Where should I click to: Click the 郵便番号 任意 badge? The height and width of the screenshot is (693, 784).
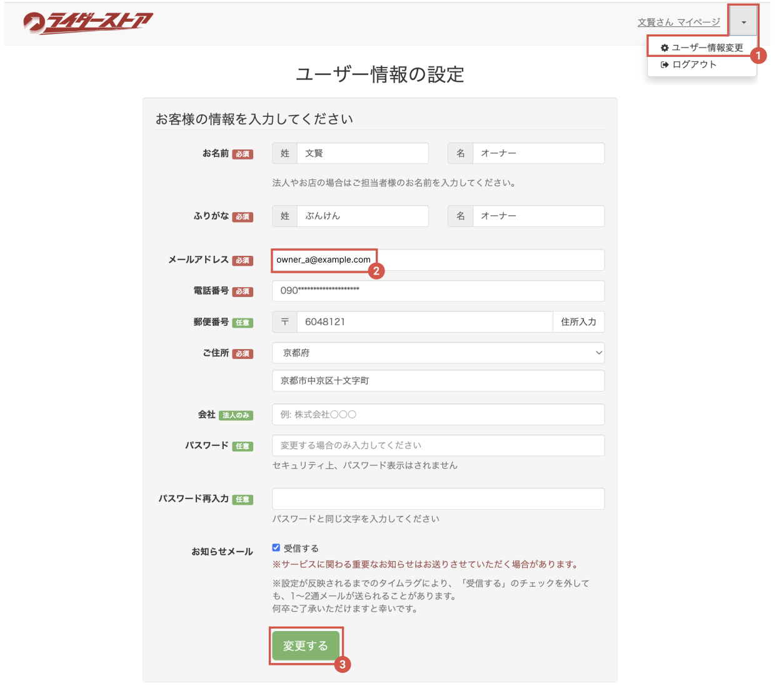click(x=243, y=323)
